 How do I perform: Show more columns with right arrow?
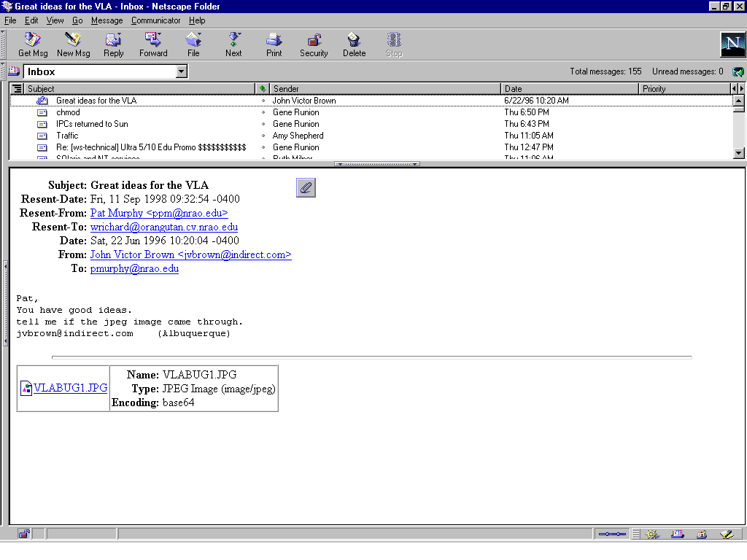point(741,88)
